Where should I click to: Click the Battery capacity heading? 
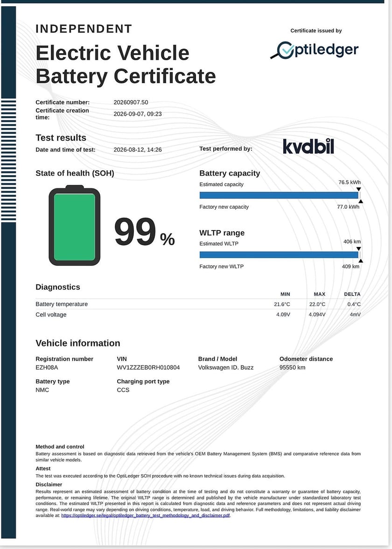pos(230,173)
